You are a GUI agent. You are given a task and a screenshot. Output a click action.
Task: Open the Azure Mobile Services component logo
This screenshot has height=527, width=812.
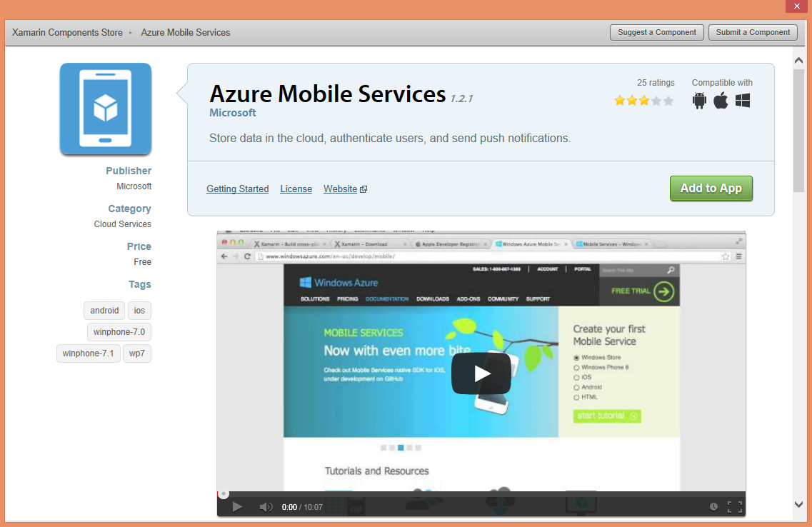coord(105,109)
